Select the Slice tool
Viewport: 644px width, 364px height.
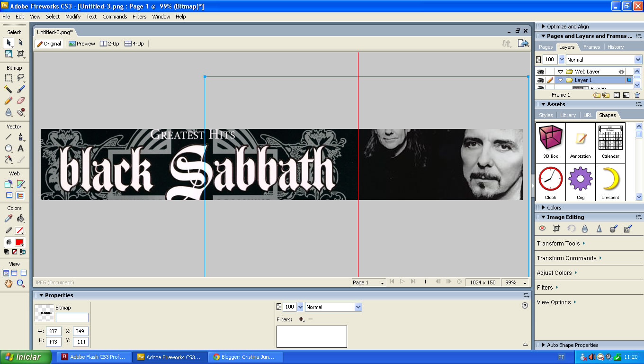click(20, 184)
